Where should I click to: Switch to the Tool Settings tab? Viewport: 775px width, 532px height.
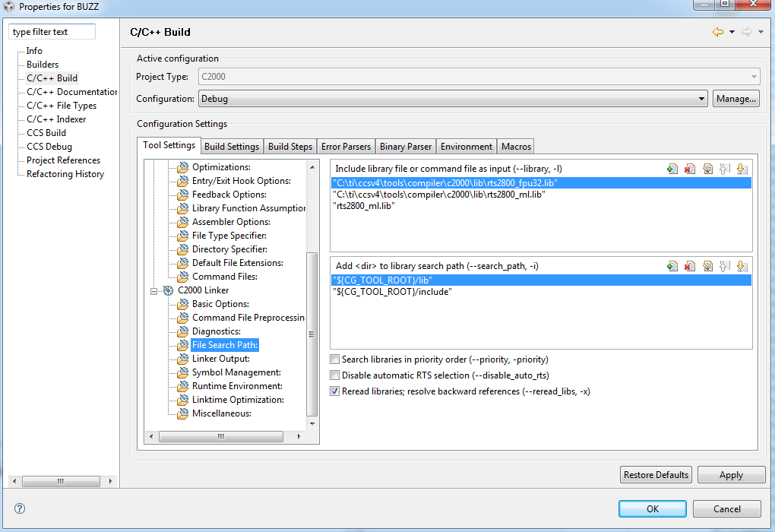169,145
